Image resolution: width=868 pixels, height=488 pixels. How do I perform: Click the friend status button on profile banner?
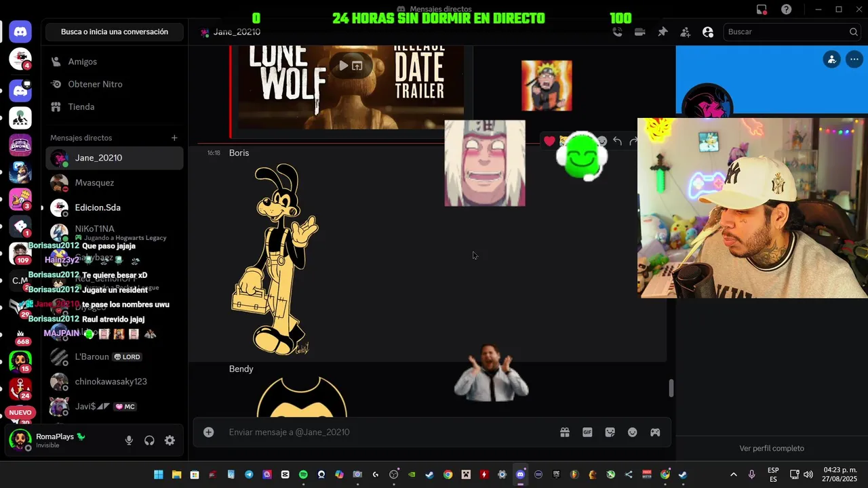click(x=831, y=60)
